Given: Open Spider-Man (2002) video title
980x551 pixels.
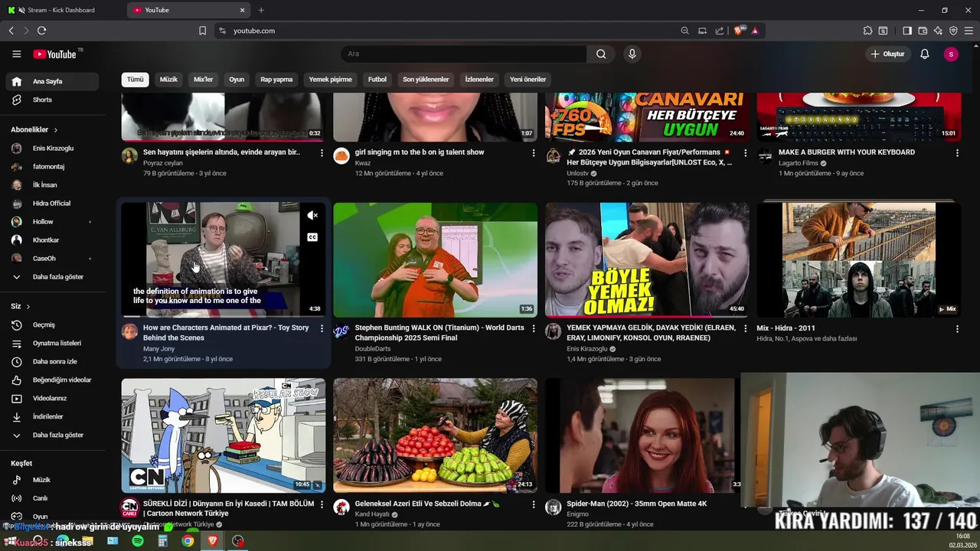Looking at the screenshot, I should point(636,504).
